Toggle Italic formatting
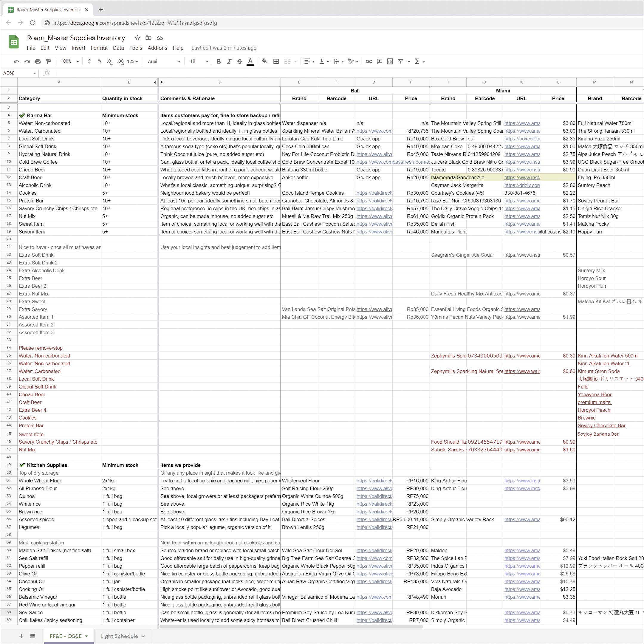The width and height of the screenshot is (644, 644). pos(229,61)
